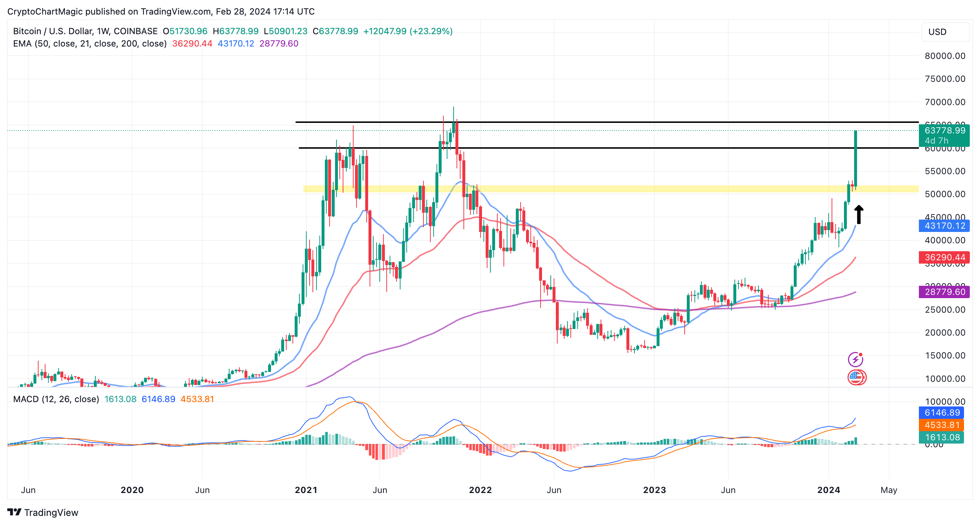The image size is (980, 525).
Task: Click the 20000.00 price scale label
Action: click(x=945, y=333)
